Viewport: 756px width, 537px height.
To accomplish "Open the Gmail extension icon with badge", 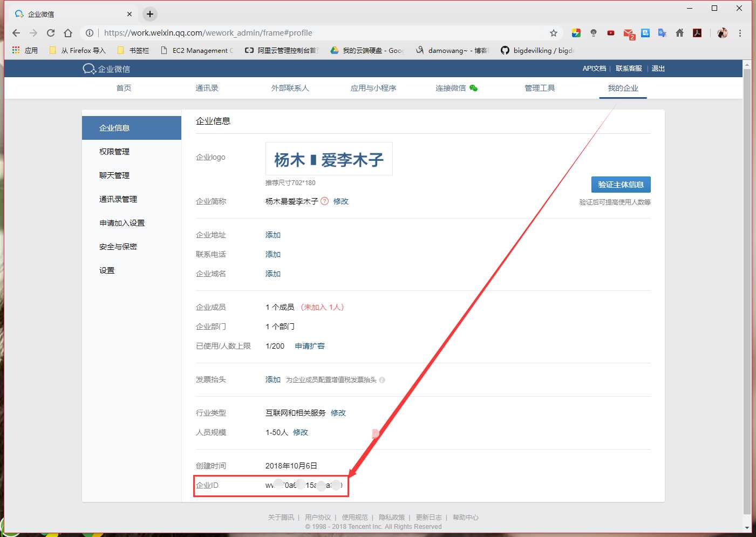I will 629,34.
